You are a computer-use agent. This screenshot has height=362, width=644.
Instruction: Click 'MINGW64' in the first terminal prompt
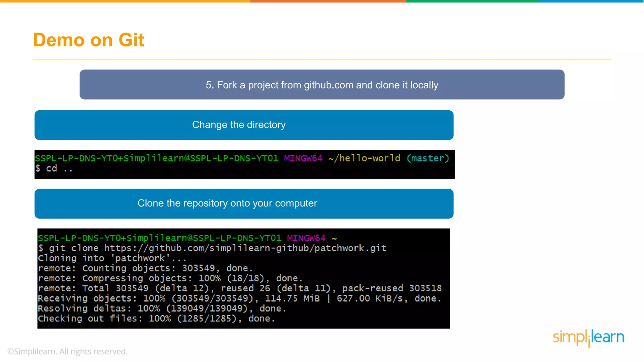click(303, 158)
